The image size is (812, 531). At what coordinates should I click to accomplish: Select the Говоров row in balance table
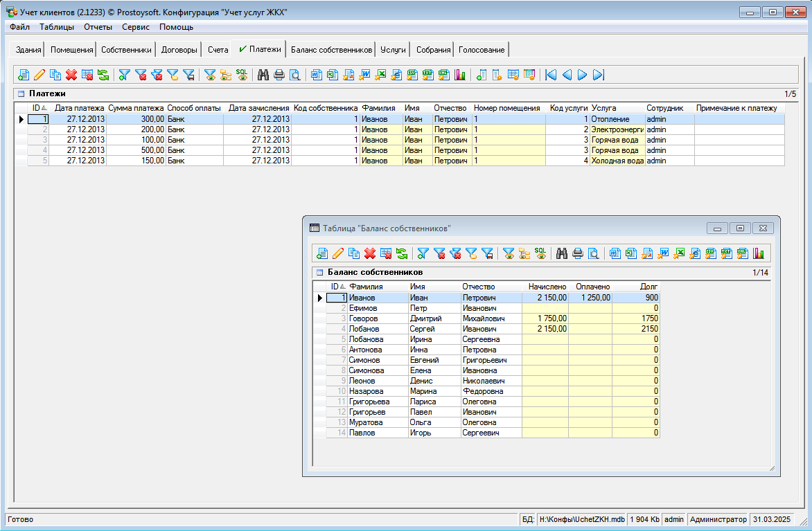(x=364, y=318)
